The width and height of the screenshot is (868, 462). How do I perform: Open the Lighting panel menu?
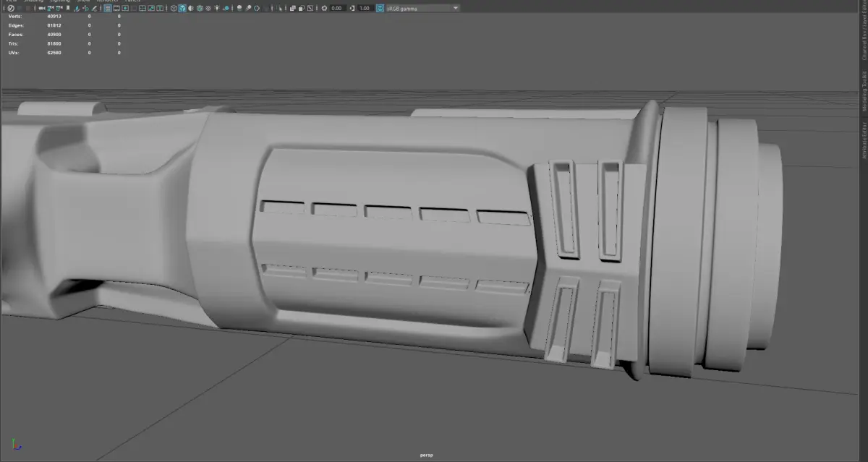[59, 1]
